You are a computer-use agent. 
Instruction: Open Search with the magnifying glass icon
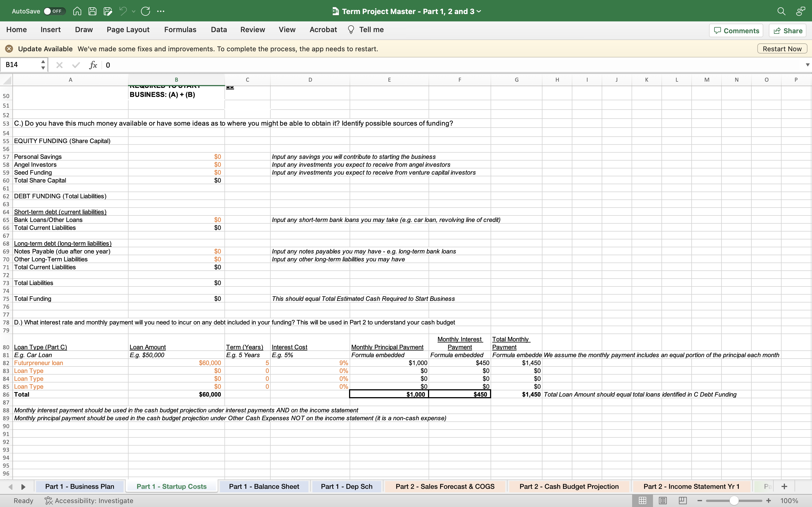782,11
